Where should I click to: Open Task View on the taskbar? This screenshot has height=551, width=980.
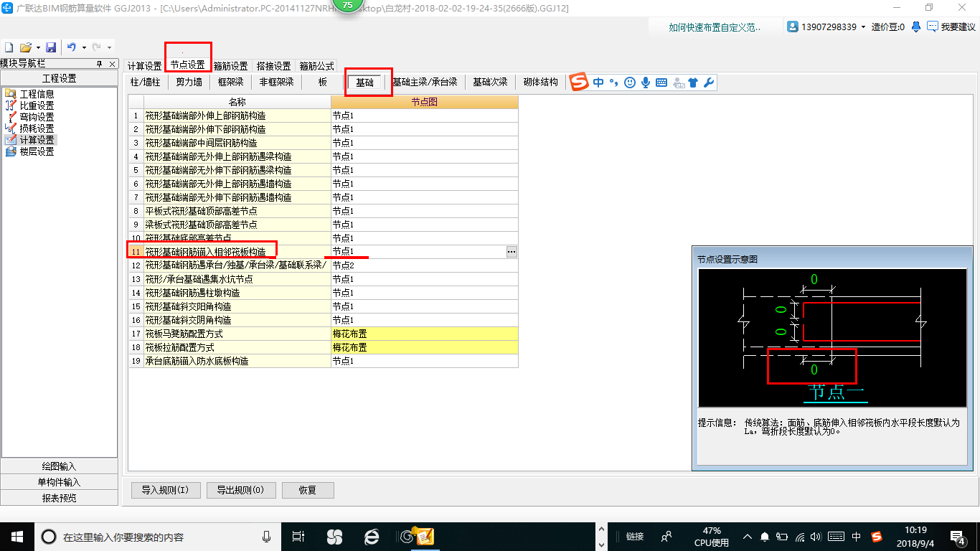(298, 536)
